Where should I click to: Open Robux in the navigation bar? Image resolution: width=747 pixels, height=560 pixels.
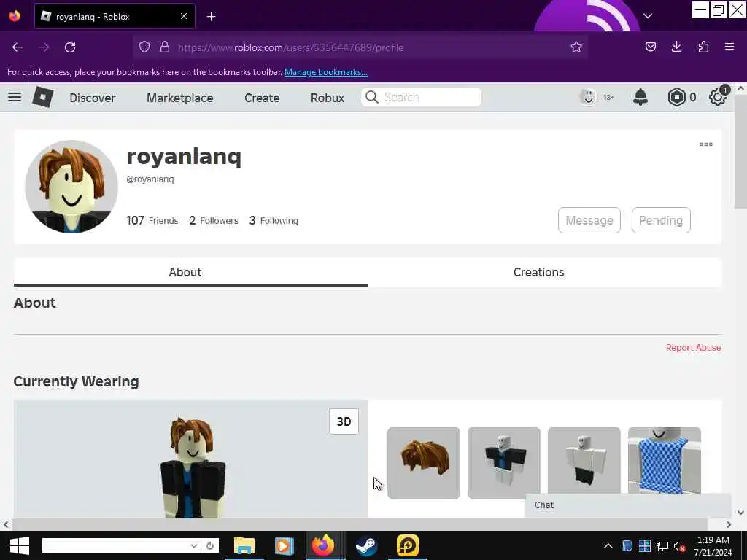(328, 98)
